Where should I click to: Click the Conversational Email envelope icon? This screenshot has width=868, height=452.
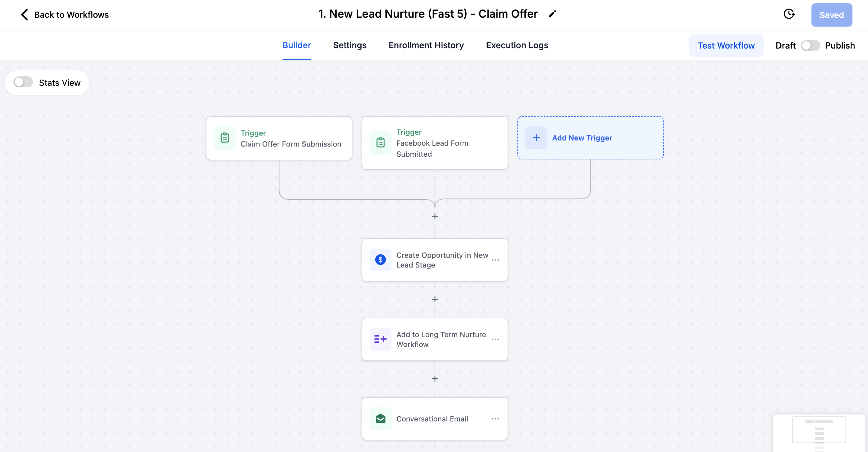click(x=381, y=418)
